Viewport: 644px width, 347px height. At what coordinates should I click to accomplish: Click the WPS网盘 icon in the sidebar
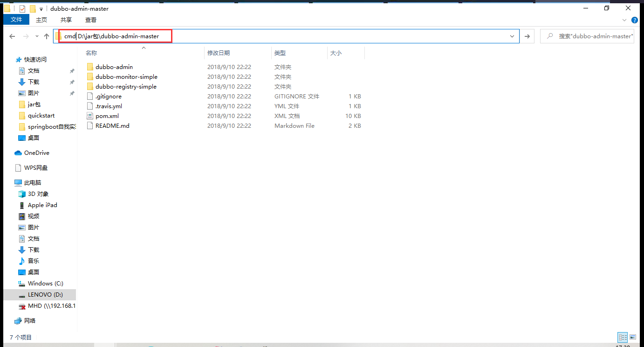click(18, 168)
